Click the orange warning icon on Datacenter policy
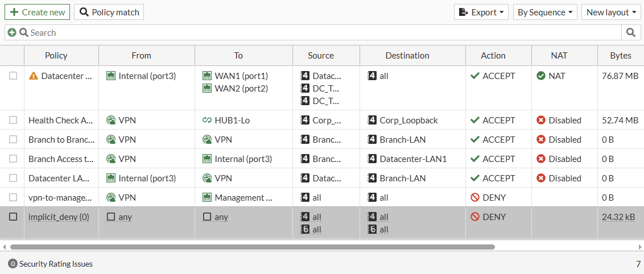The image size is (644, 274). [34, 76]
